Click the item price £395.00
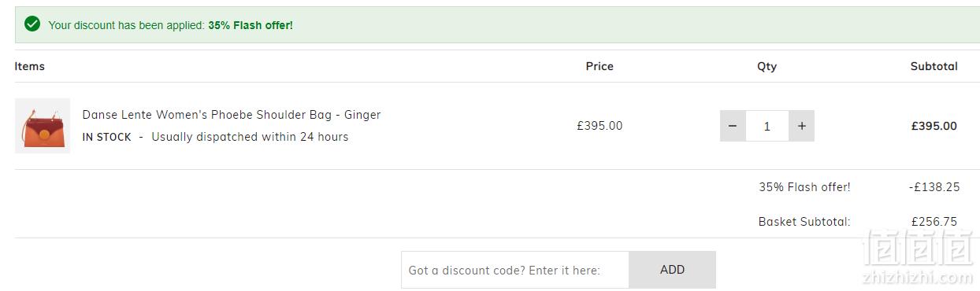 (600, 126)
